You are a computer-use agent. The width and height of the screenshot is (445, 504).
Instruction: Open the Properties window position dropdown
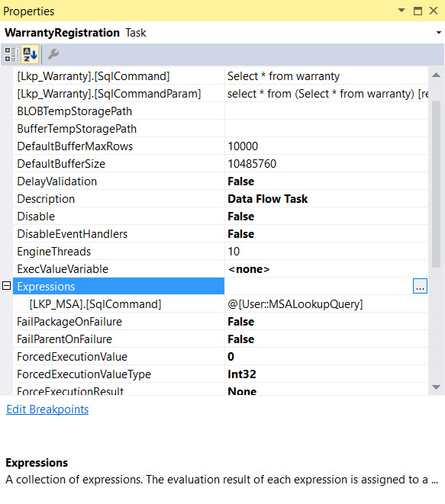pos(401,11)
